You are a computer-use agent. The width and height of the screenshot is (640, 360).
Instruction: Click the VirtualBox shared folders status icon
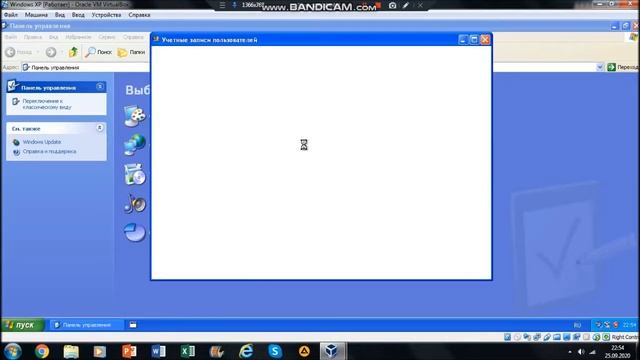click(557, 337)
